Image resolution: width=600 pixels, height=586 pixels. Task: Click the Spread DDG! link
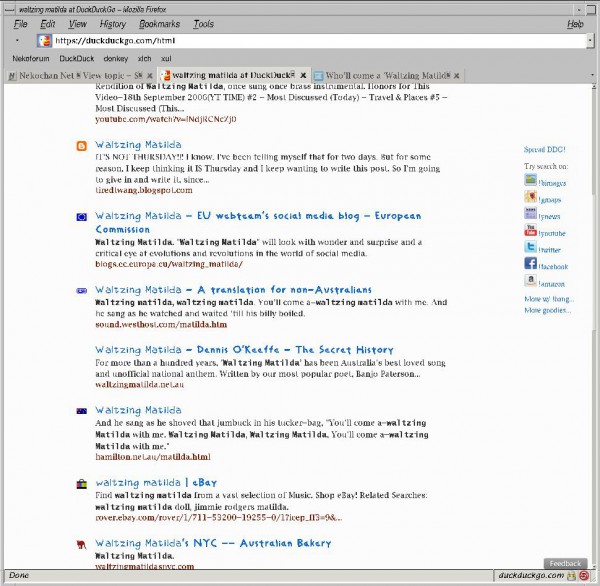pyautogui.click(x=545, y=150)
